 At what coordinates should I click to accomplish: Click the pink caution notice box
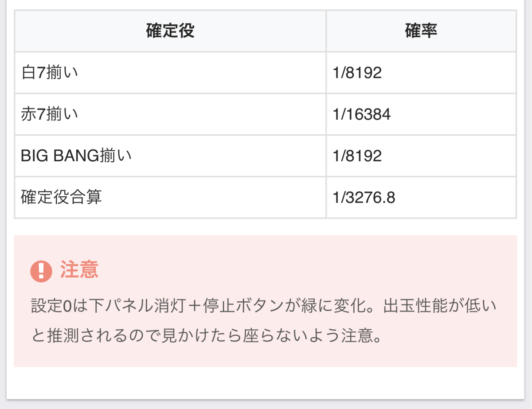(265, 301)
